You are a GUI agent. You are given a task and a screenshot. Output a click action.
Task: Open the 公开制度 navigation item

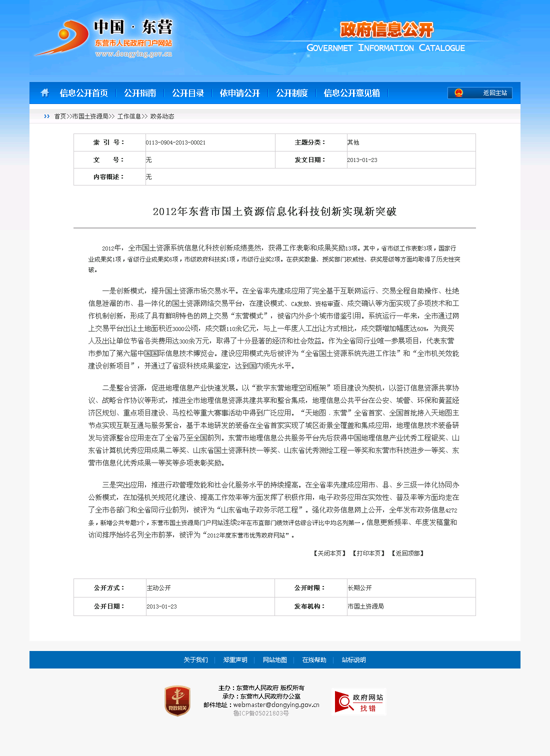[292, 93]
